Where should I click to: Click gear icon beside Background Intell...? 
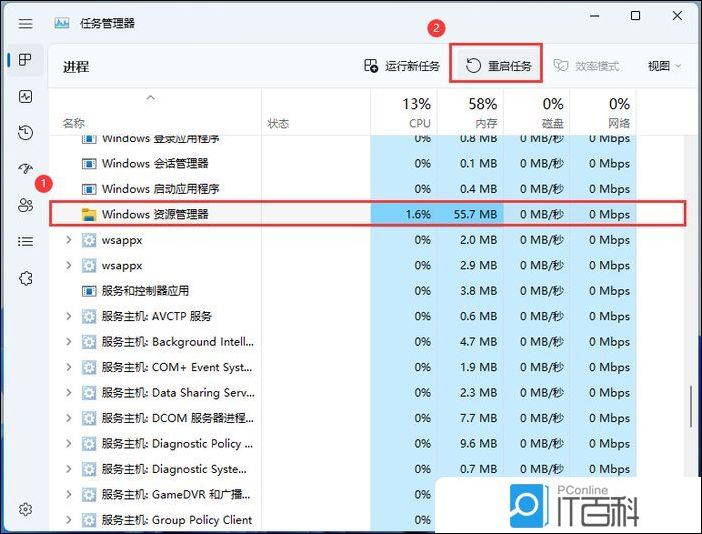(x=89, y=342)
